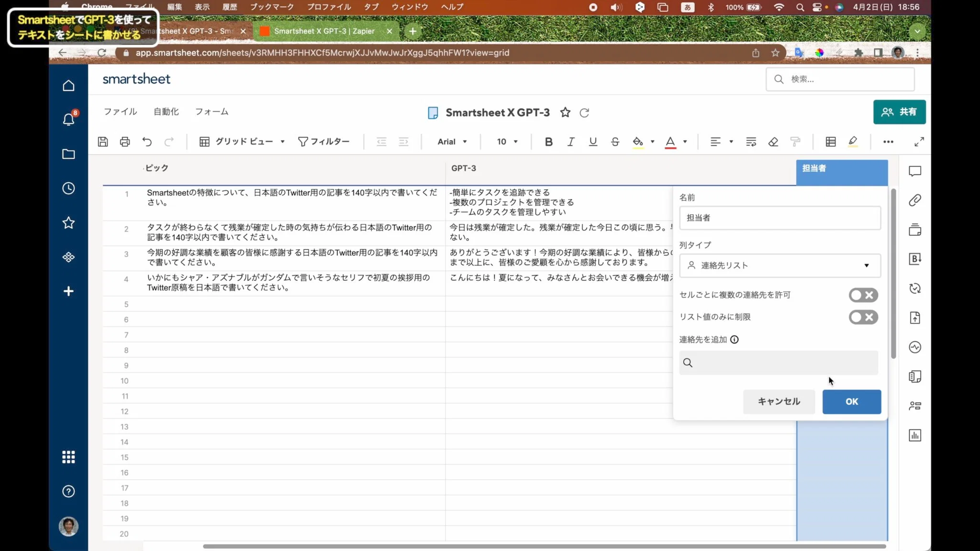The width and height of the screenshot is (980, 551).
Task: Open Recents clock icon in sidebar
Action: (x=68, y=188)
